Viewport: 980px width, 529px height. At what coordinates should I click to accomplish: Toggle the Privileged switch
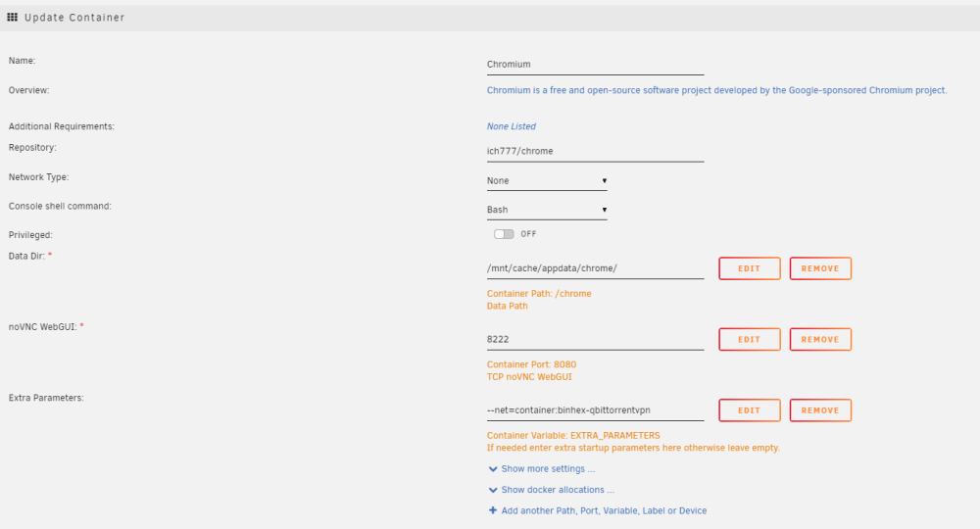[504, 234]
